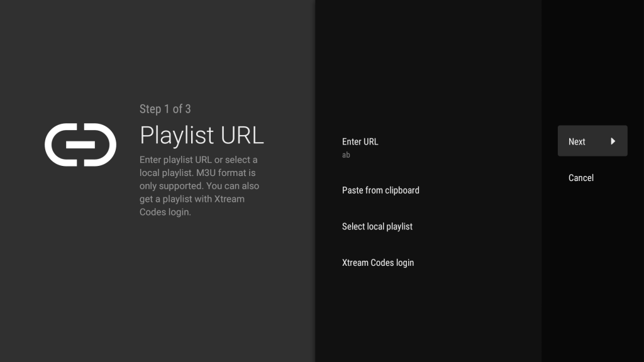The image size is (644, 362).
Task: Click the arrow triangle beside Next
Action: (613, 141)
